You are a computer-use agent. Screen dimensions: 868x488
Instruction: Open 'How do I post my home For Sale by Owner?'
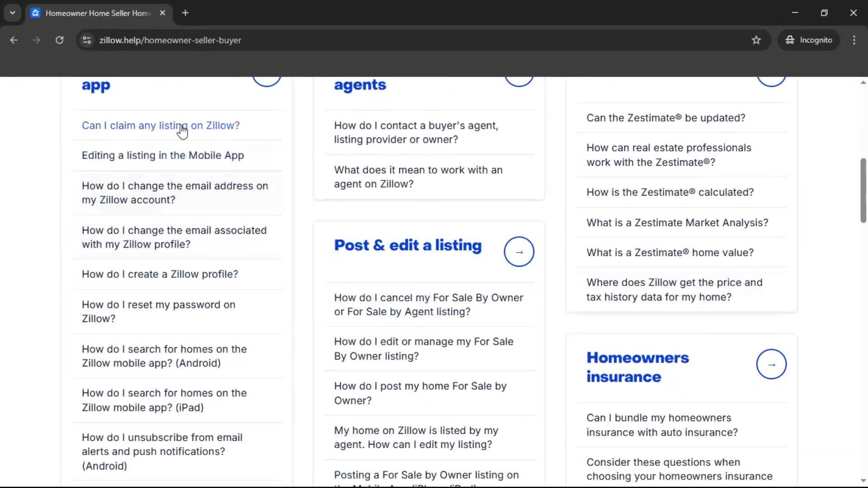pyautogui.click(x=420, y=393)
